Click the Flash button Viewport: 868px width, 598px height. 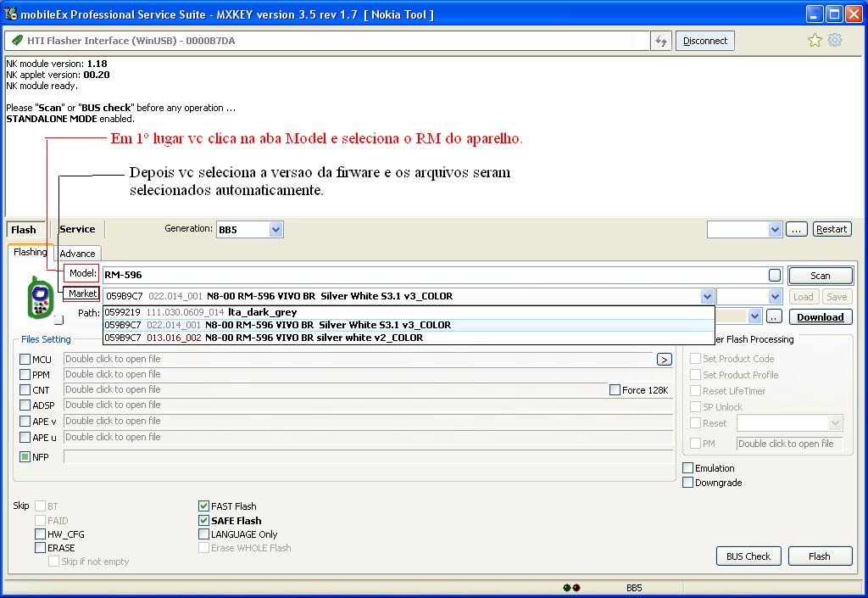[x=820, y=556]
